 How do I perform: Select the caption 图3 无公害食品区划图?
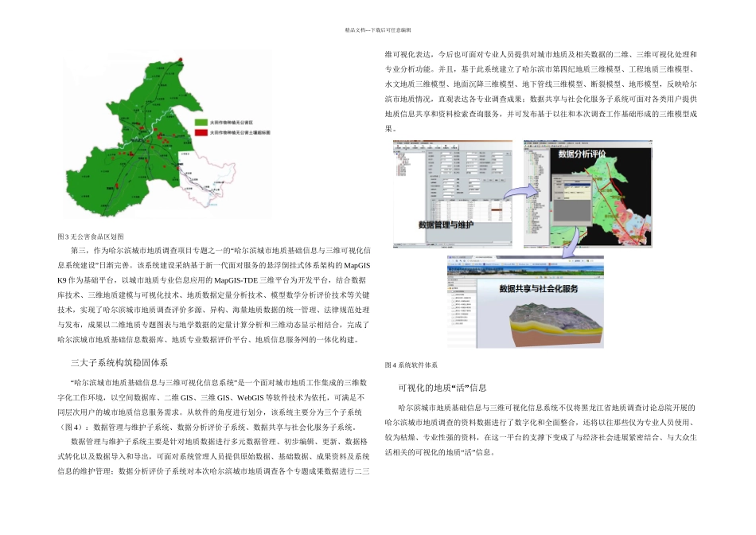tap(91, 236)
